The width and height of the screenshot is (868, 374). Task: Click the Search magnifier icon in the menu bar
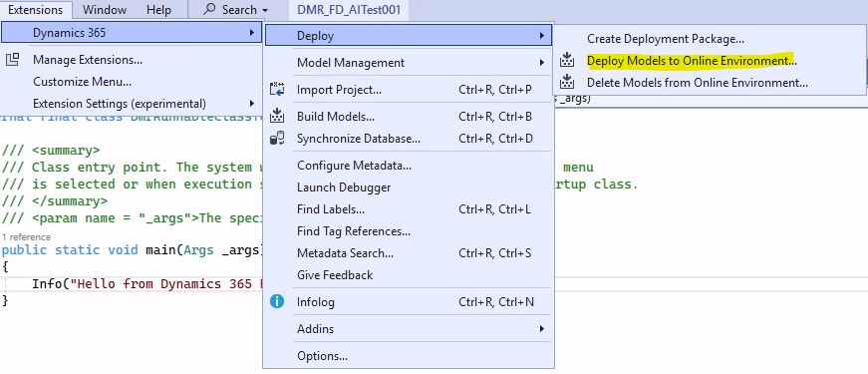click(209, 9)
